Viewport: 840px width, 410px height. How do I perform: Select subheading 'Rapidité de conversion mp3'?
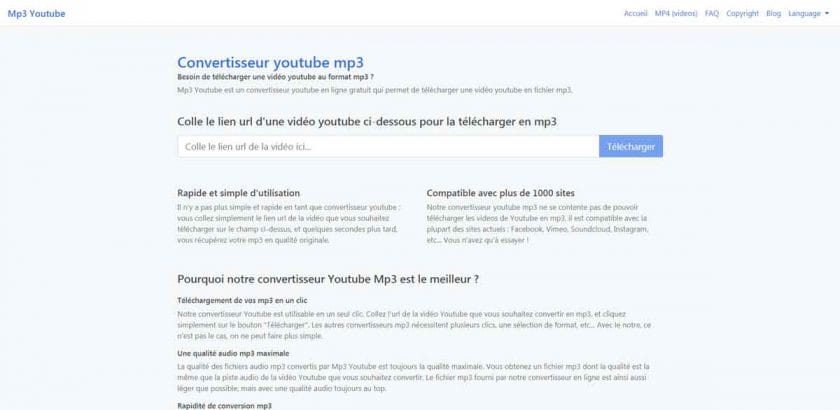224,406
